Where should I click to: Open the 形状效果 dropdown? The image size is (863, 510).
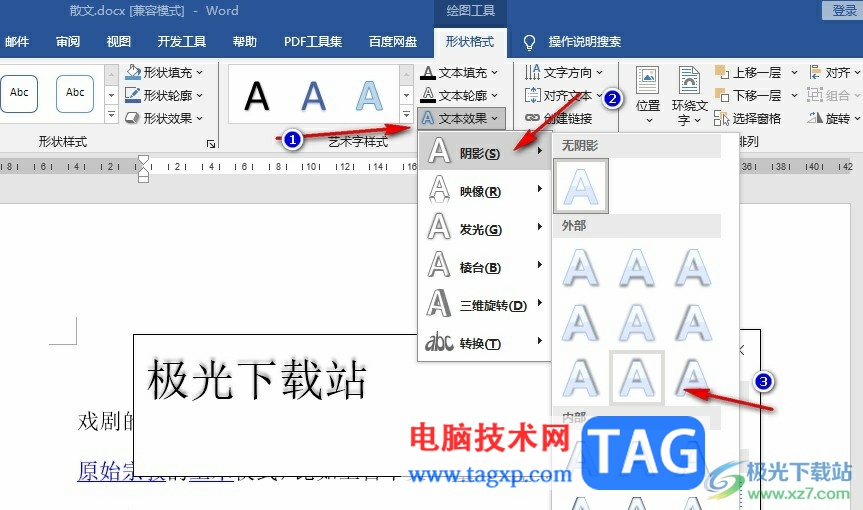click(165, 118)
